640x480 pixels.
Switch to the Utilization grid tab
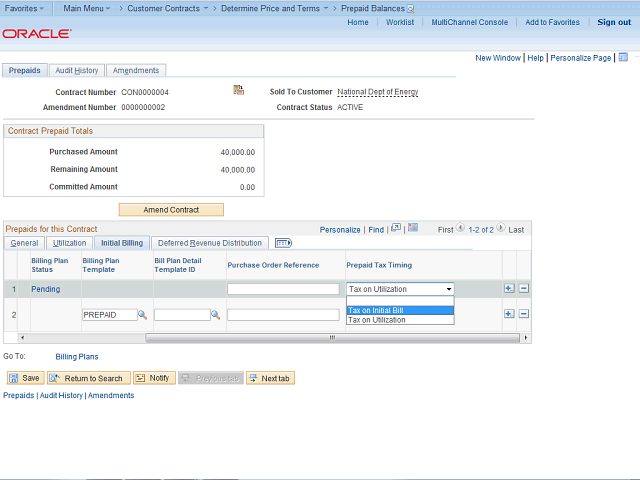pos(69,243)
